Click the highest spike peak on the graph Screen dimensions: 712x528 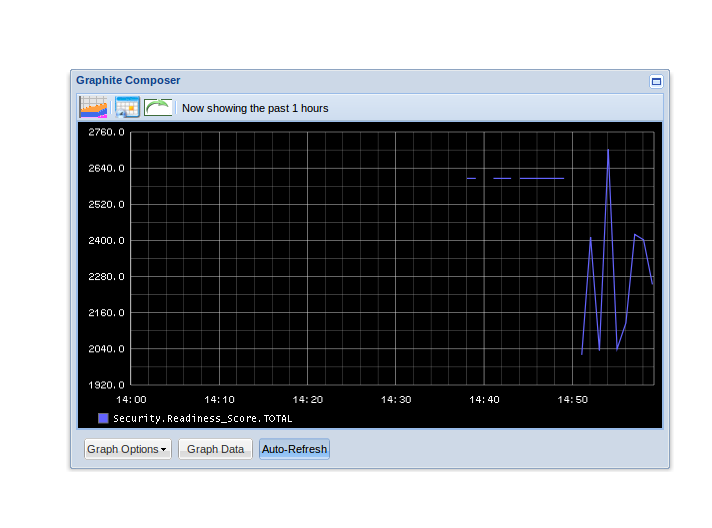(x=608, y=151)
